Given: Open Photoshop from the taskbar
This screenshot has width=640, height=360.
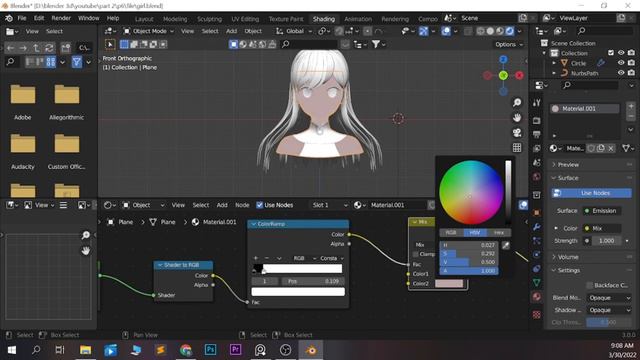Looking at the screenshot, I should point(211,350).
